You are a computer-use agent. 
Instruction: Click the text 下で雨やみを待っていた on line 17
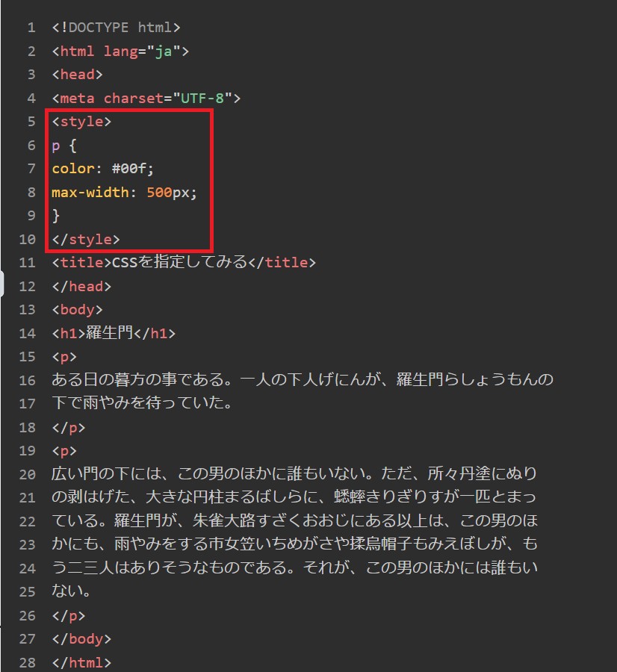pos(137,403)
